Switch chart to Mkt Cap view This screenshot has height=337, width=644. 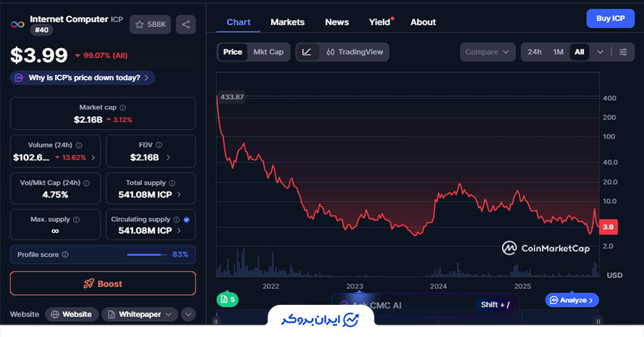[x=268, y=52]
